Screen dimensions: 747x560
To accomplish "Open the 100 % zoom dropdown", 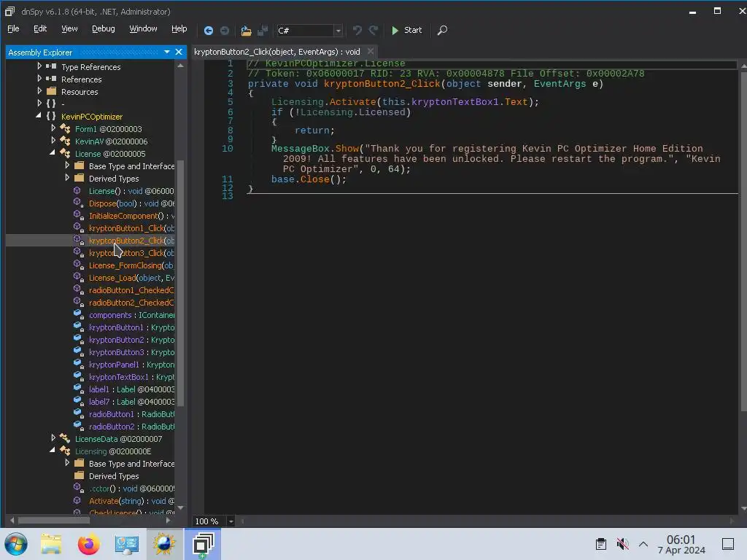I will tap(231, 521).
